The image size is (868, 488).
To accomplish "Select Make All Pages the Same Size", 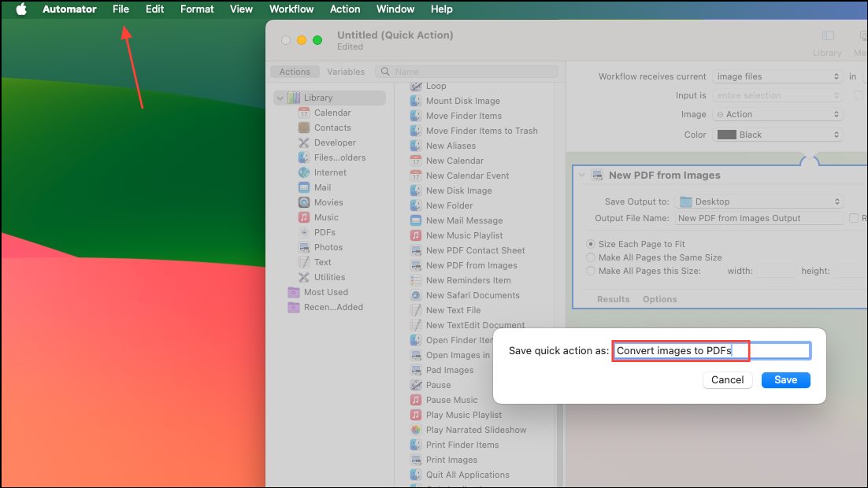I will click(x=591, y=257).
